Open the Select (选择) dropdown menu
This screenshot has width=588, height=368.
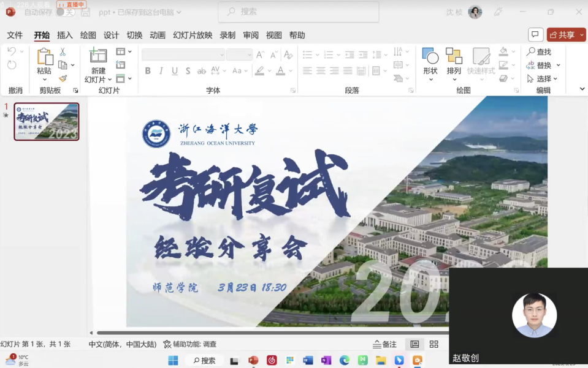coord(544,78)
